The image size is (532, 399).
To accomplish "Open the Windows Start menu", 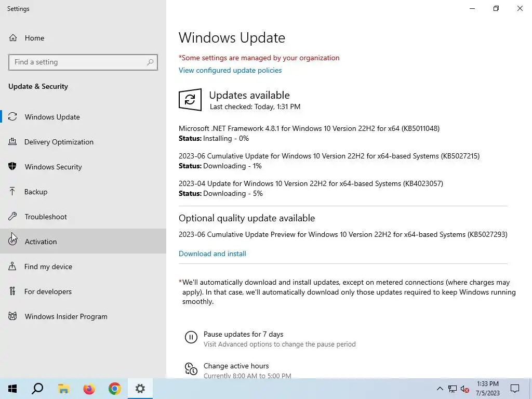I will [12, 389].
